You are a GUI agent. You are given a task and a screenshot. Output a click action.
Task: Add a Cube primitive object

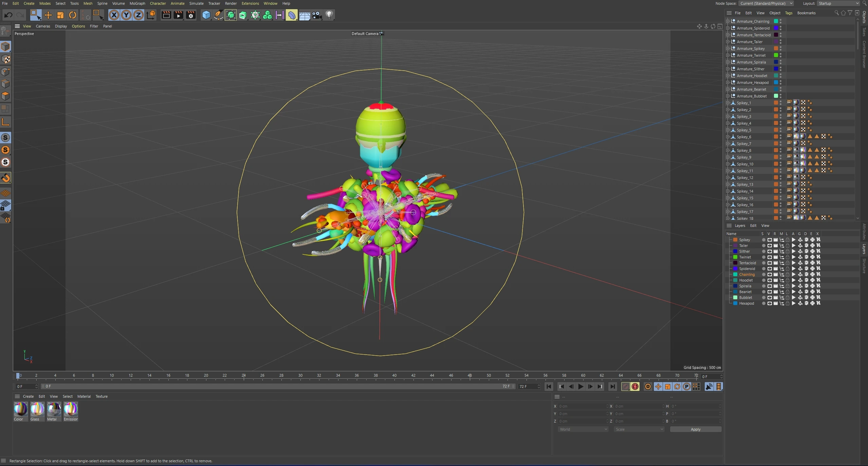click(x=206, y=15)
